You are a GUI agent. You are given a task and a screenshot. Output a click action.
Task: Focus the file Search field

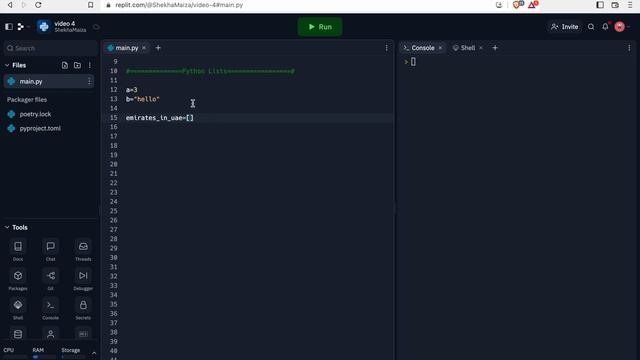51,48
